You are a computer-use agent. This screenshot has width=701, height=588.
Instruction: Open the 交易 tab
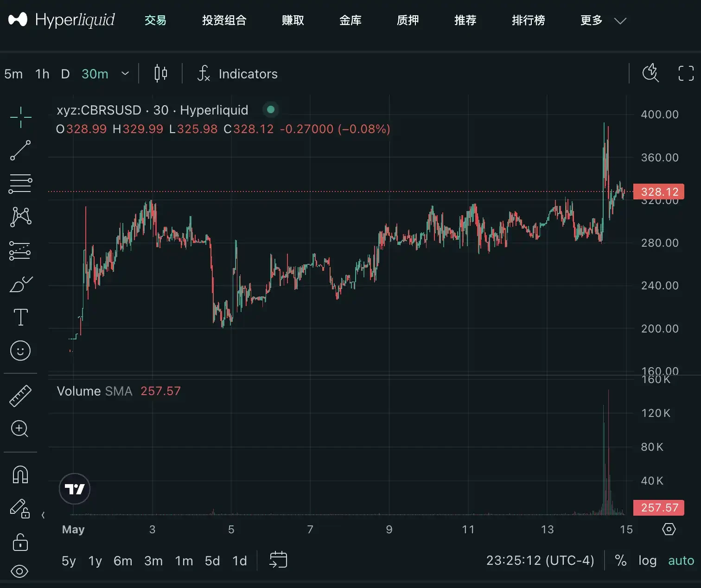(155, 20)
